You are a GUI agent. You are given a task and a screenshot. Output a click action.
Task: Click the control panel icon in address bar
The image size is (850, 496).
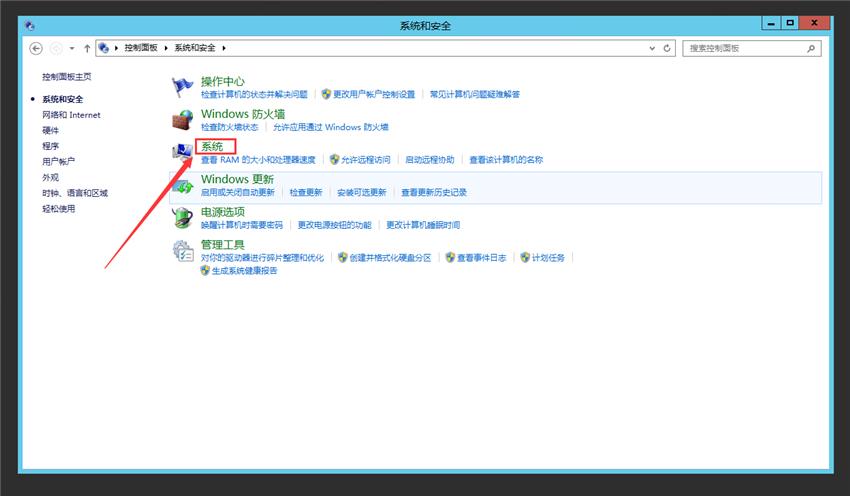click(104, 48)
